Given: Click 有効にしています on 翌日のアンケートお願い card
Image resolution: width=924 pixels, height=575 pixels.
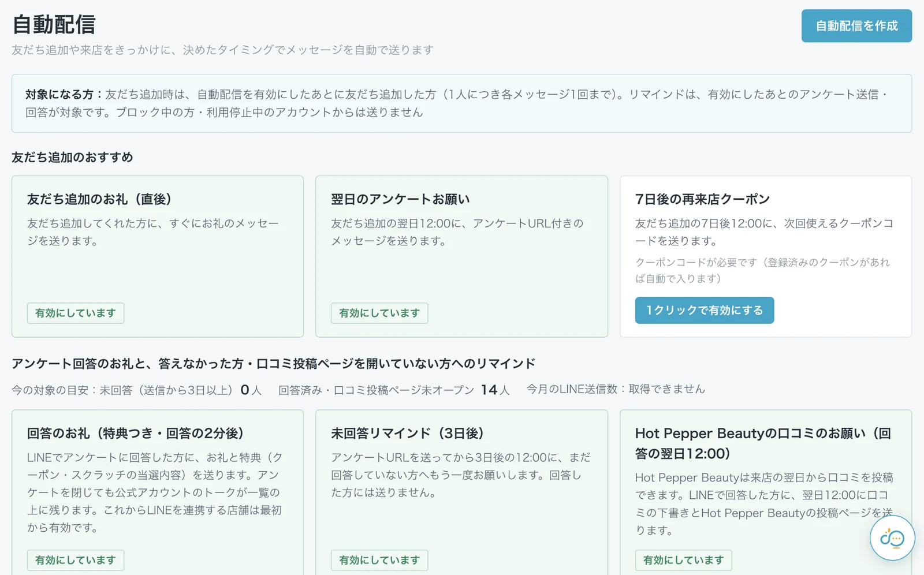Looking at the screenshot, I should click(379, 313).
